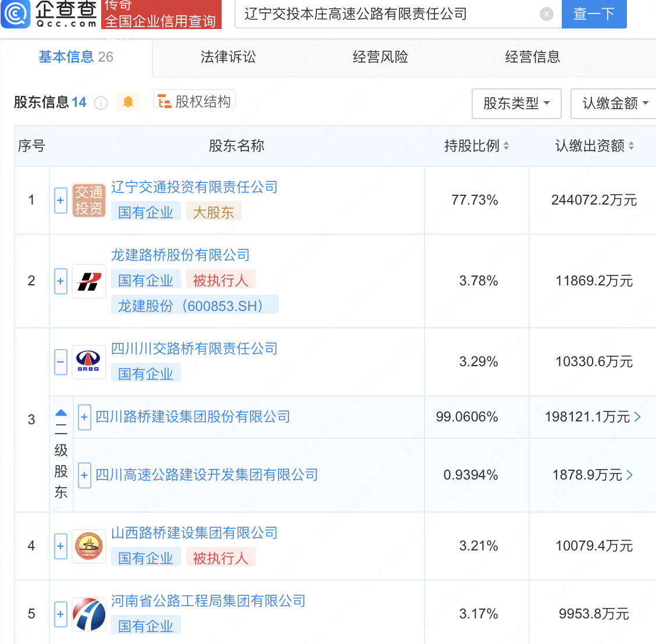Open the 经营信息 tab
Image resolution: width=656 pixels, height=644 pixels.
coord(532,57)
